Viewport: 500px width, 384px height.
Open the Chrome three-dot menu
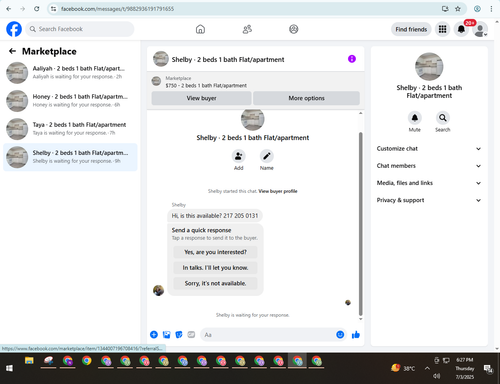point(491,9)
